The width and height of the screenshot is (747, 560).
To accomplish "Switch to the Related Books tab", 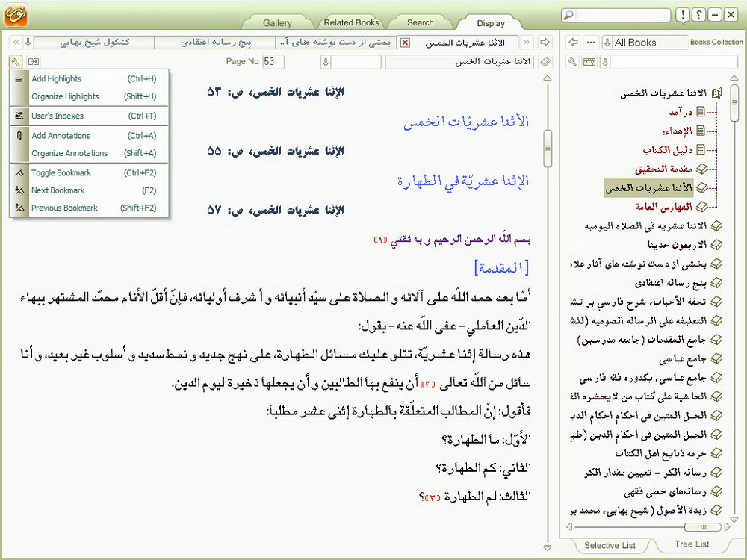I will pyautogui.click(x=352, y=22).
